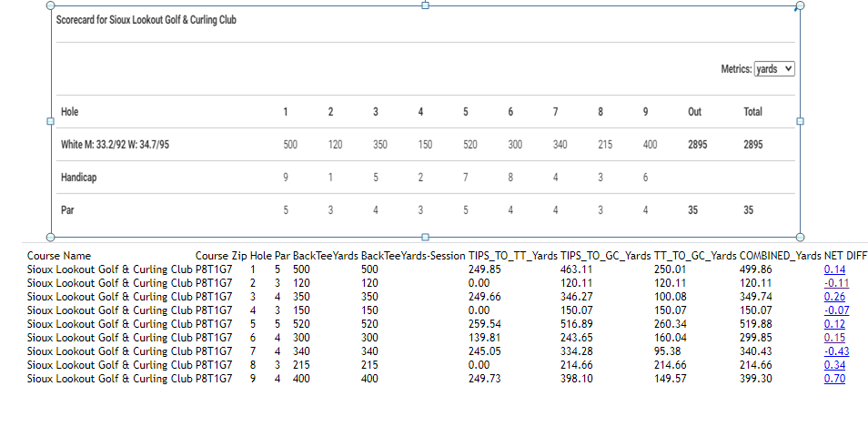Click the 249.85 TIPS_TO_TT value
This screenshot has width=868, height=437.
[x=484, y=269]
